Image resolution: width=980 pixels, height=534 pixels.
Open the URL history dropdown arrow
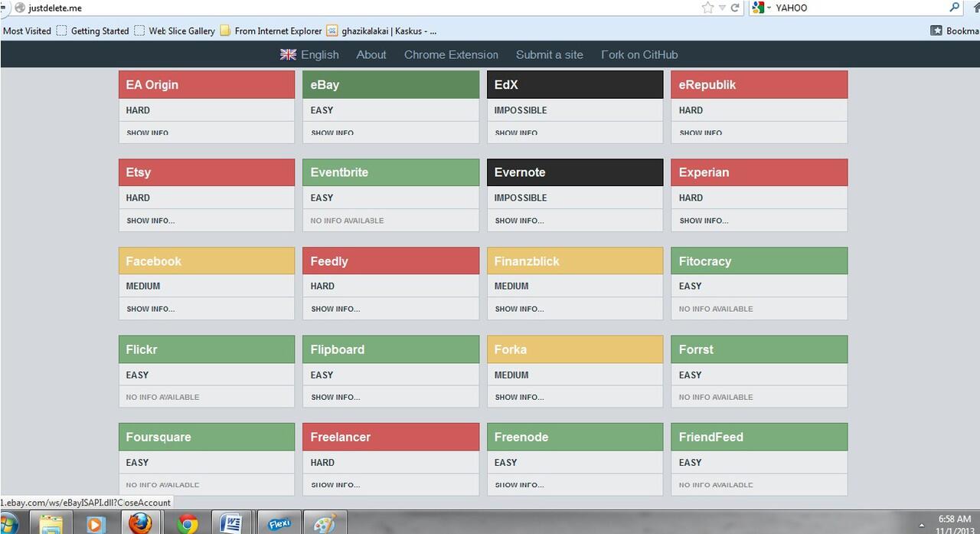tap(722, 8)
